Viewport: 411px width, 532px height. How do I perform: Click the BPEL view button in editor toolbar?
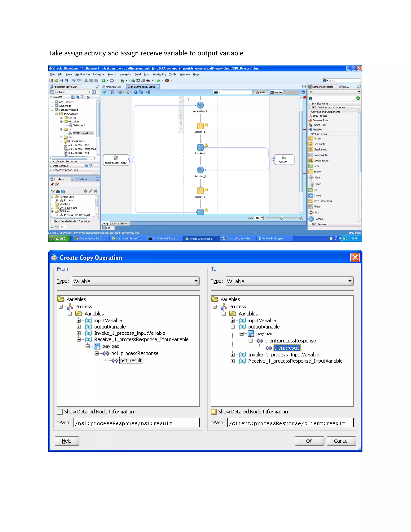[x=261, y=92]
